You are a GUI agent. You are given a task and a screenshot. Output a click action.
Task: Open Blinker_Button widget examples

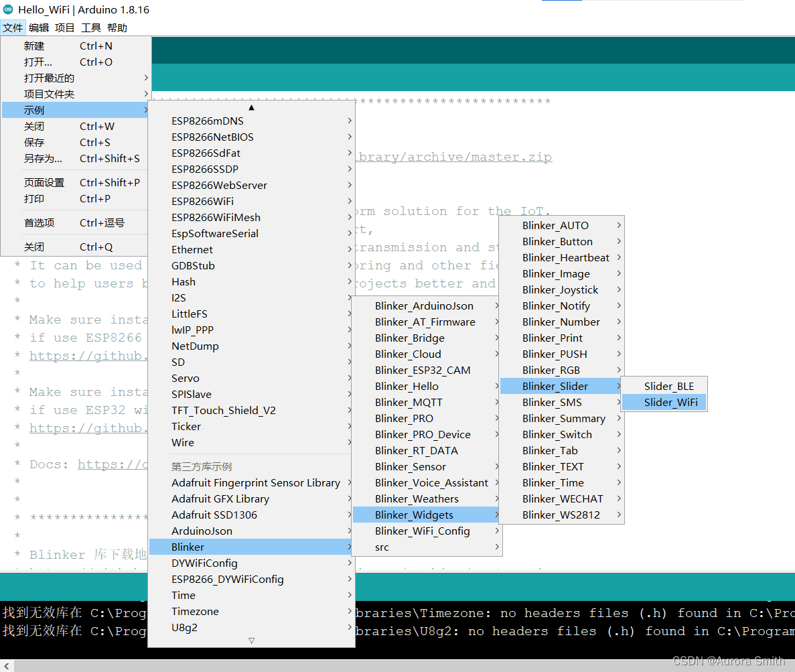tap(561, 242)
